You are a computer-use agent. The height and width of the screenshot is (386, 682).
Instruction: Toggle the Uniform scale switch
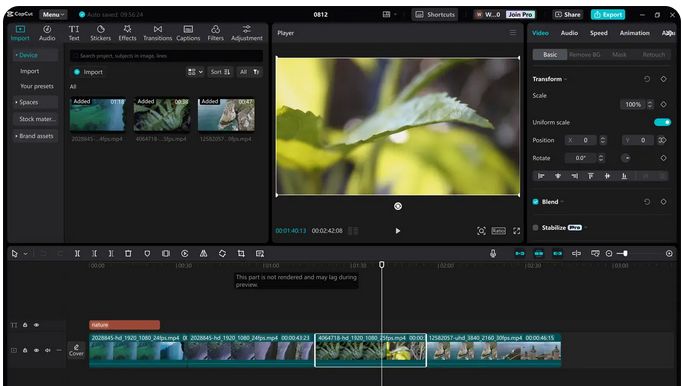(x=662, y=122)
